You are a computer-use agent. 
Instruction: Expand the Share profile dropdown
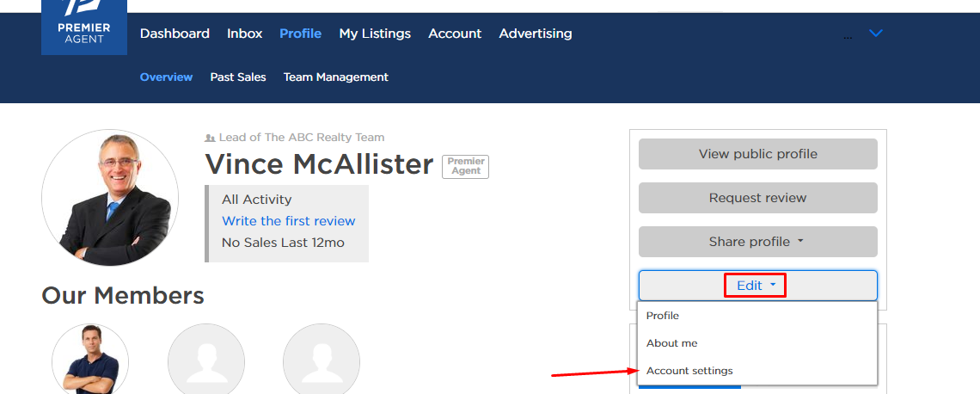pyautogui.click(x=757, y=242)
